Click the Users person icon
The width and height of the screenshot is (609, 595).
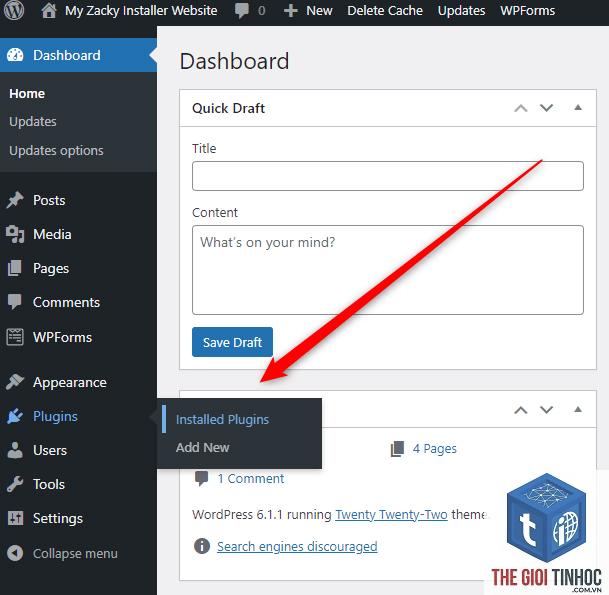[15, 450]
